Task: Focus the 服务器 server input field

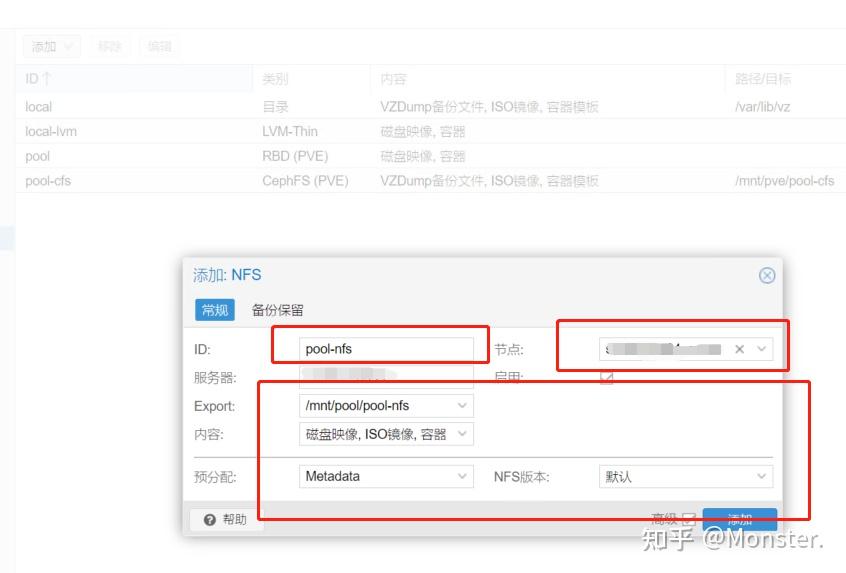Action: point(386,377)
